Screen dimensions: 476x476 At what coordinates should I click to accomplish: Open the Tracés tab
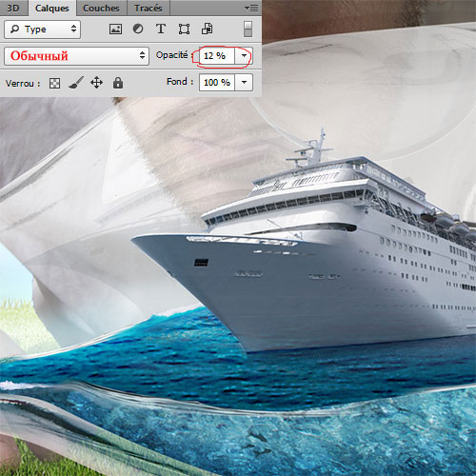point(149,8)
